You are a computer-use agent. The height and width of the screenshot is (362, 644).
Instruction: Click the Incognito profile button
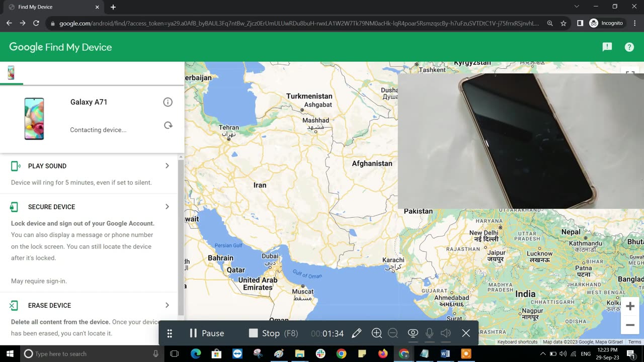pos(606,23)
